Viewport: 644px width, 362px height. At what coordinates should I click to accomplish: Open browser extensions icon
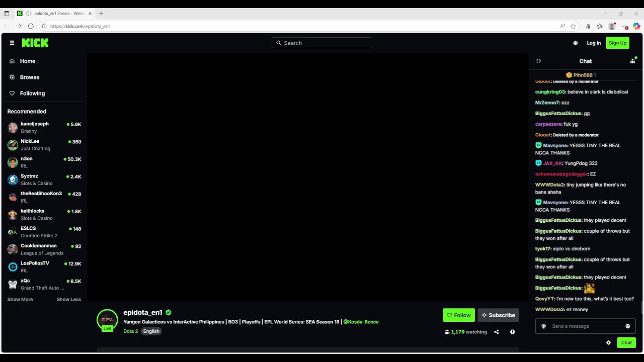(588, 26)
